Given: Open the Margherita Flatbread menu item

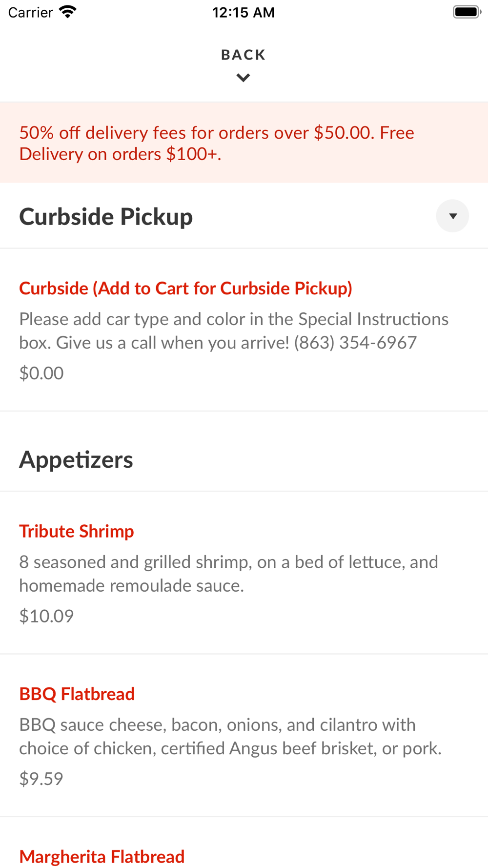Looking at the screenshot, I should [x=102, y=856].
